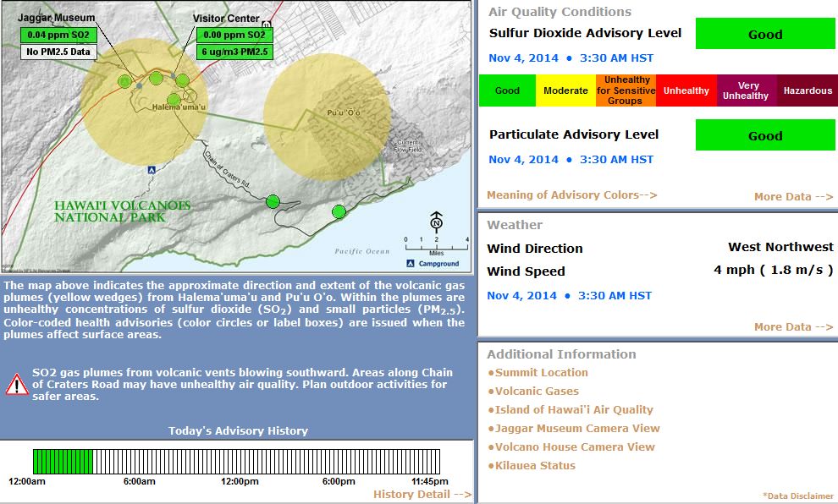
Task: Click the north arrow compass on map
Action: 436,222
